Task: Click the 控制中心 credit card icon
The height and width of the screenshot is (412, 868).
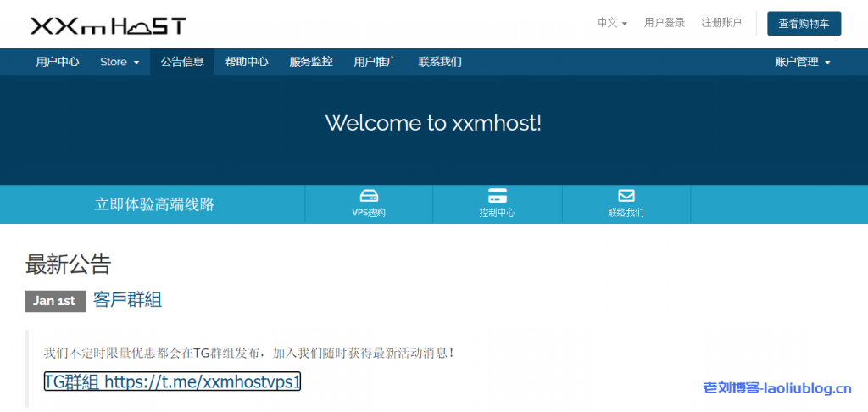Action: tap(498, 195)
